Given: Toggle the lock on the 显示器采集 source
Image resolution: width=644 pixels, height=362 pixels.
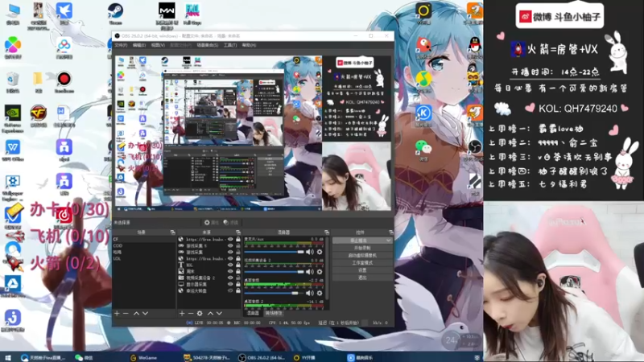Looking at the screenshot, I should 238,284.
